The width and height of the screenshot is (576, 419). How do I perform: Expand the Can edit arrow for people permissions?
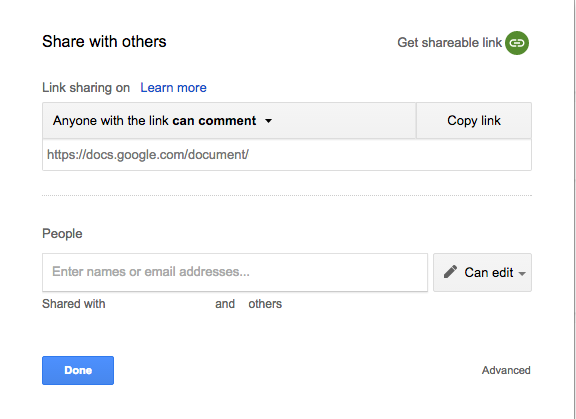tap(522, 273)
